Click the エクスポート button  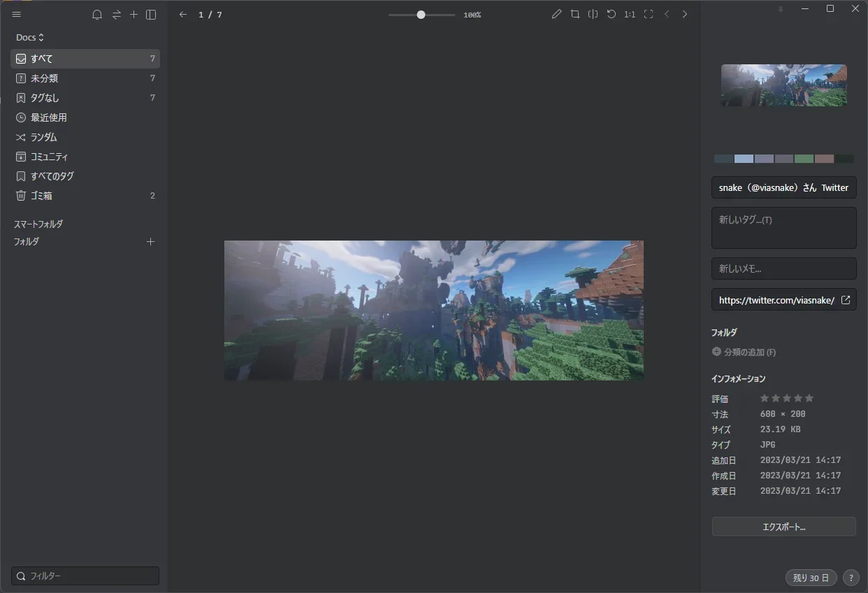point(784,527)
